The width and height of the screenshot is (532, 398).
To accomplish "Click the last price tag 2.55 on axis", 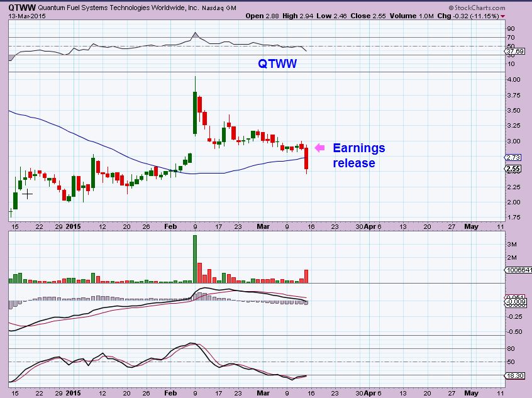I will pos(513,169).
